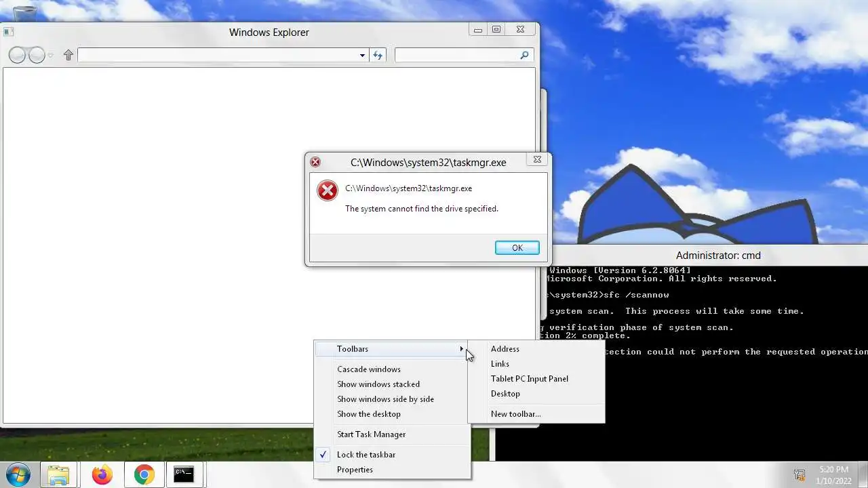This screenshot has height=488, width=868.
Task: Launch Firefox from the taskbar
Action: 102,474
